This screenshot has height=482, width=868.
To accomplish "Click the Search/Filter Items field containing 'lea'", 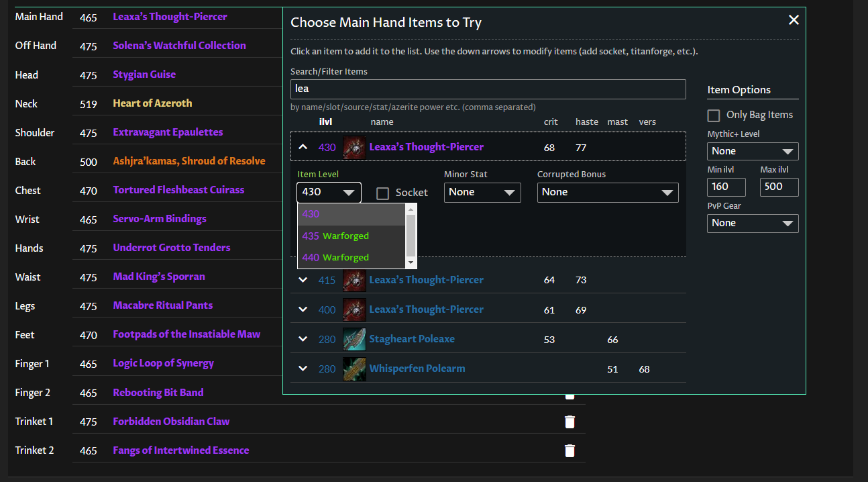I will click(x=488, y=89).
